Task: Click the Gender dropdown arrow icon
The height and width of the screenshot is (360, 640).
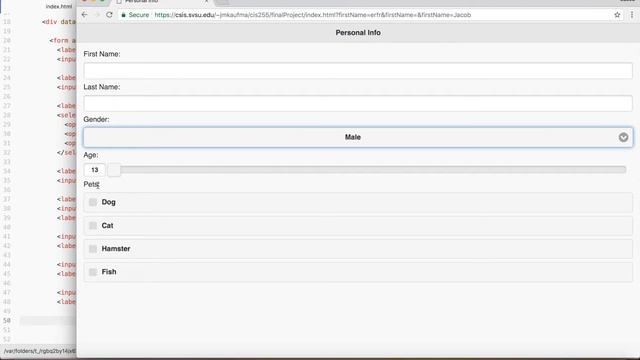Action: (x=623, y=137)
